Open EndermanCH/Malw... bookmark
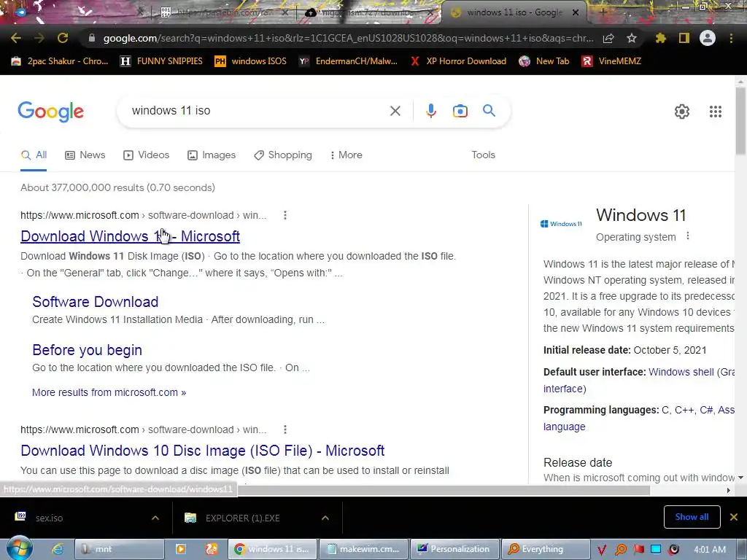747x560 pixels. [348, 61]
